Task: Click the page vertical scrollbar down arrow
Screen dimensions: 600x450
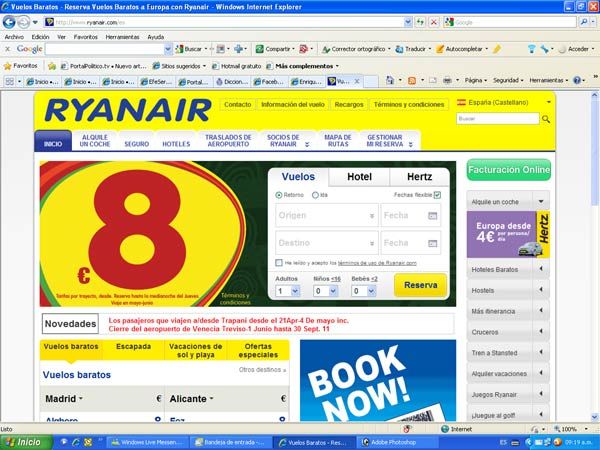Action: tap(595, 417)
